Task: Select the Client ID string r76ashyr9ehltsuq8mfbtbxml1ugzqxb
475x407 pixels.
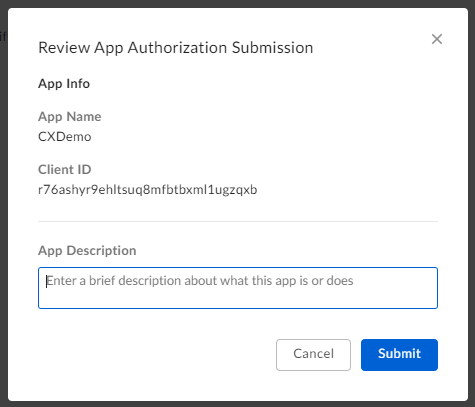Action: pyautogui.click(x=148, y=190)
